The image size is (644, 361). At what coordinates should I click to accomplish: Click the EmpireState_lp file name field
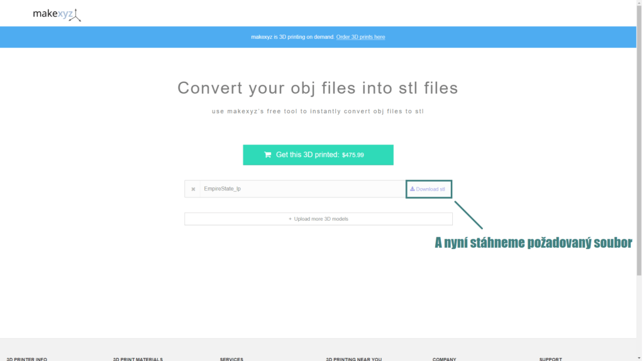302,189
